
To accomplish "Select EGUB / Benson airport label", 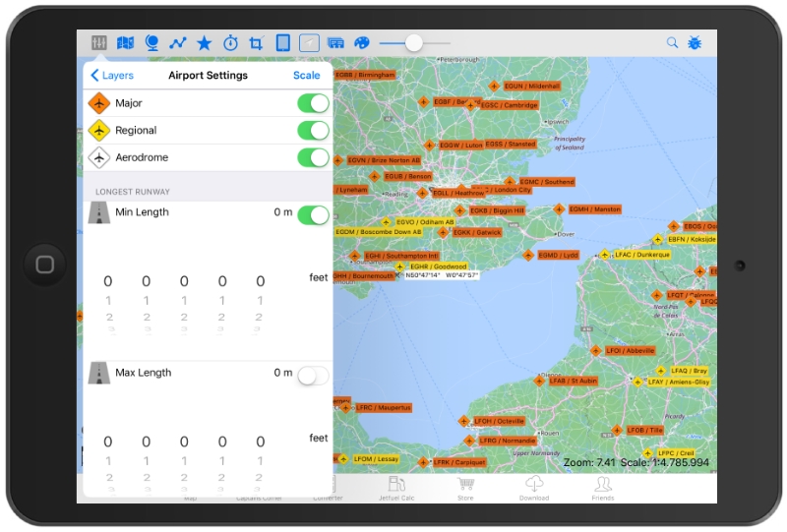I will 408,177.
